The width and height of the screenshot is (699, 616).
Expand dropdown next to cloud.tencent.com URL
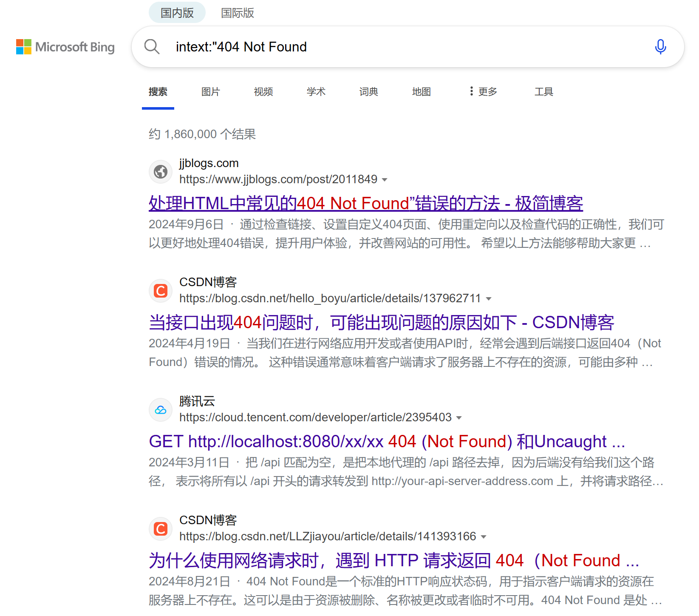pos(459,418)
